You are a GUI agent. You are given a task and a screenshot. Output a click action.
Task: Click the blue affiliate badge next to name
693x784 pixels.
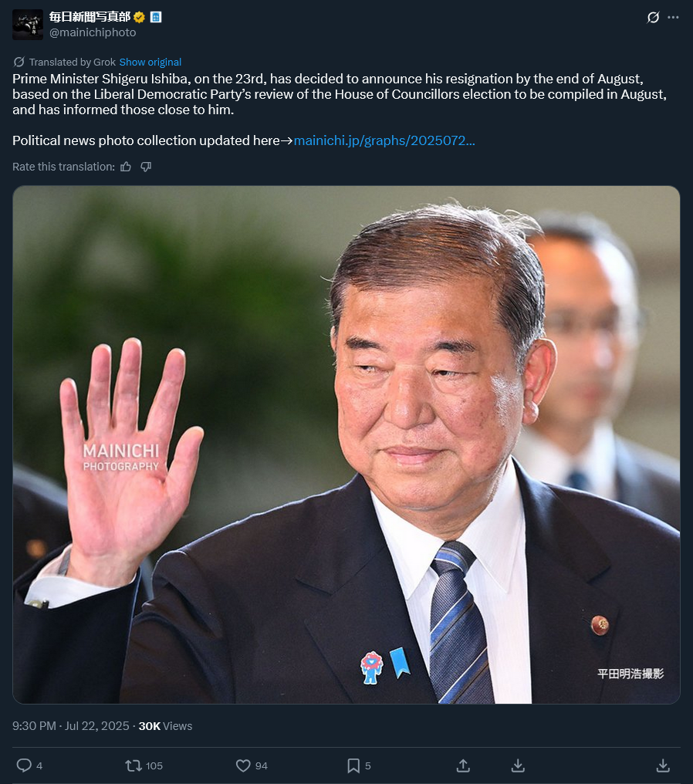[156, 17]
